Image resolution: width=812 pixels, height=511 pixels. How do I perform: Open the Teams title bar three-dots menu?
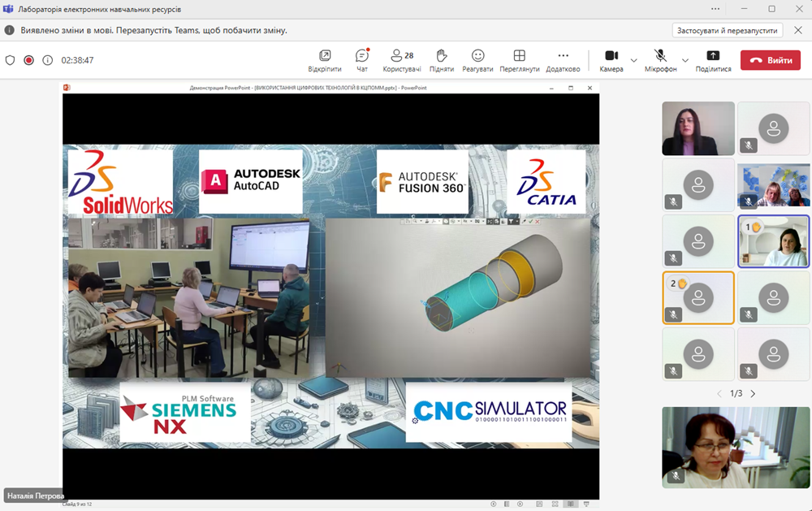click(715, 9)
